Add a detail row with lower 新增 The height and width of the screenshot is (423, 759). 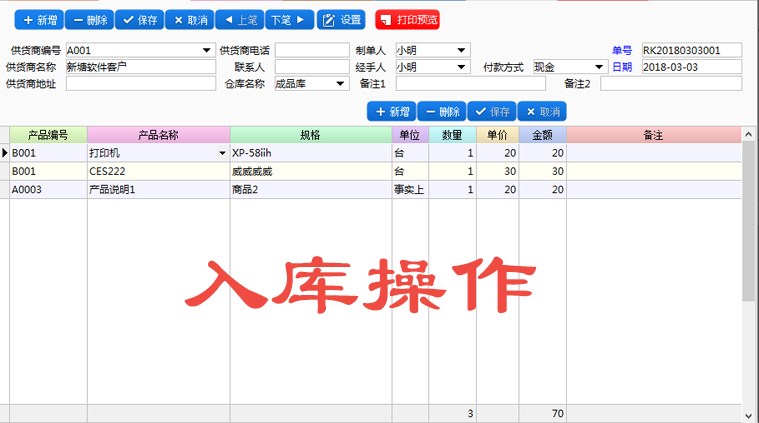pos(392,112)
